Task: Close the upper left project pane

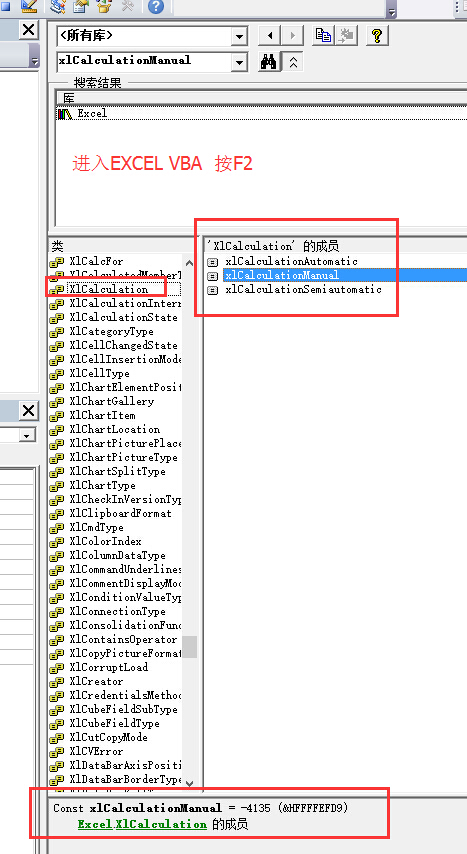Action: click(x=29, y=29)
